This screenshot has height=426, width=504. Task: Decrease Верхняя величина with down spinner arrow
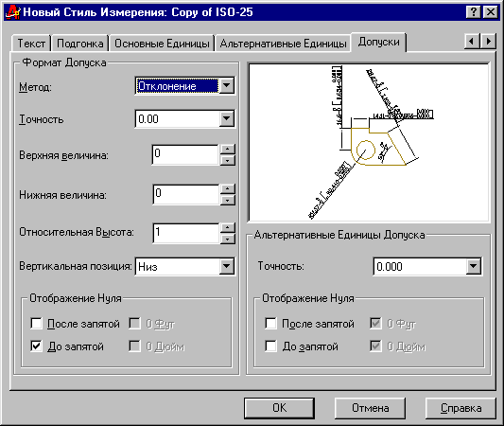click(x=228, y=160)
